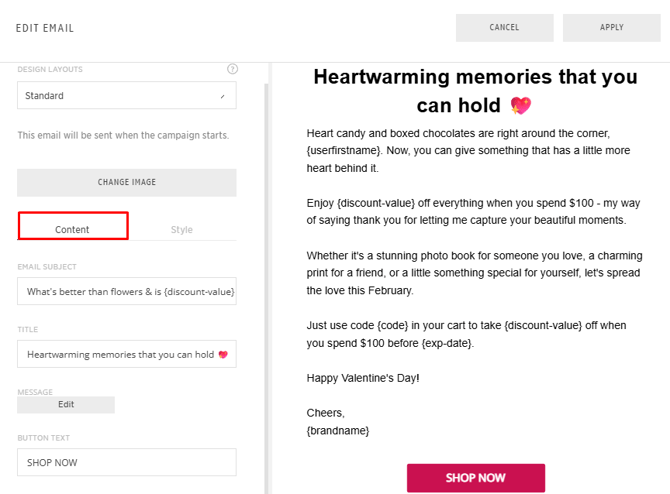This screenshot has width=670, height=494.
Task: Switch to the Content tab
Action: point(72,229)
